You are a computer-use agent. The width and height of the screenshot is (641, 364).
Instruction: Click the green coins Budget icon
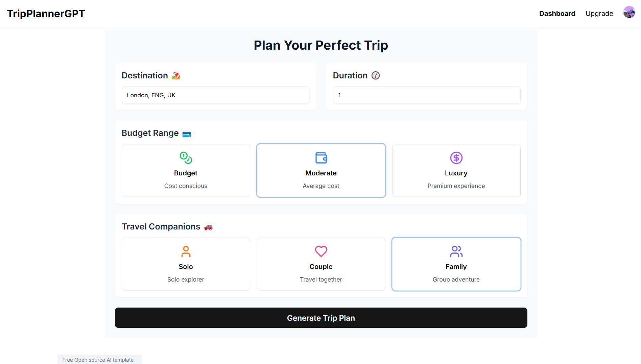[186, 157]
